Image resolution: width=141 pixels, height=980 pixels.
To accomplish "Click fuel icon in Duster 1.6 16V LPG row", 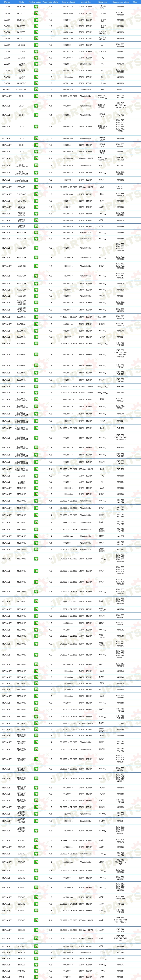I will point(36,7).
